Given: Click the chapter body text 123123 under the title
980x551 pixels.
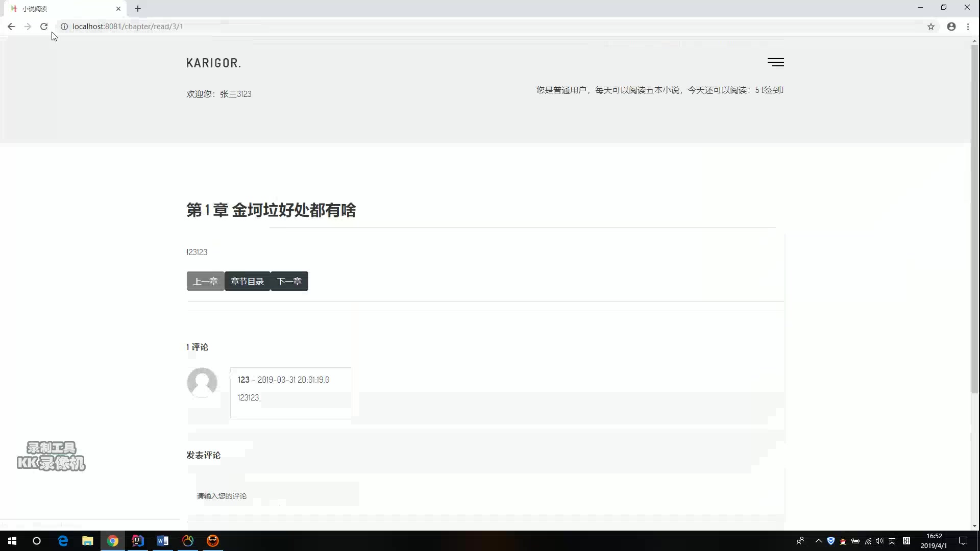Looking at the screenshot, I should (197, 252).
